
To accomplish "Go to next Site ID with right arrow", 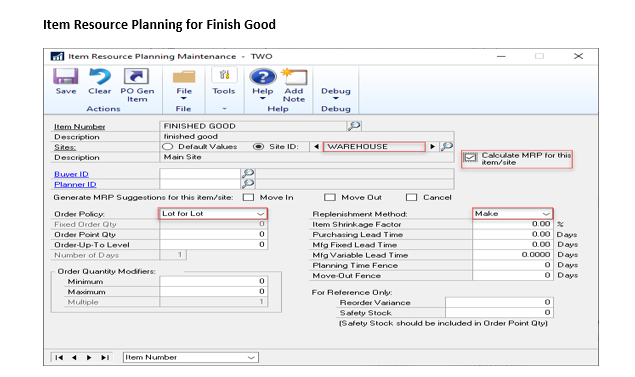I will (x=433, y=147).
